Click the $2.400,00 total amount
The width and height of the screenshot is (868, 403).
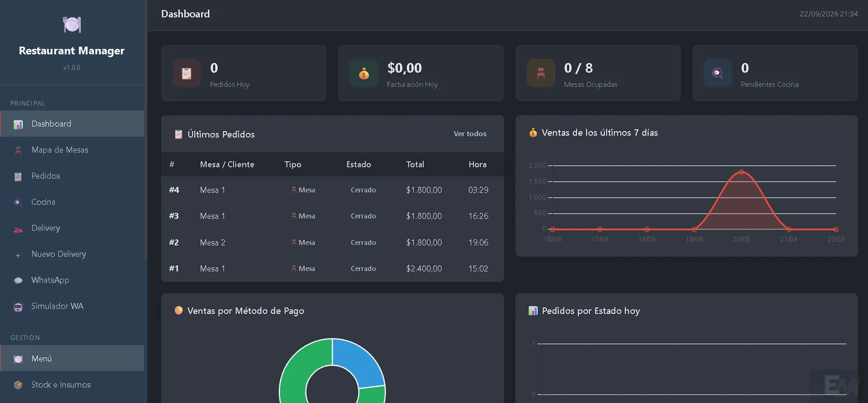click(x=424, y=269)
